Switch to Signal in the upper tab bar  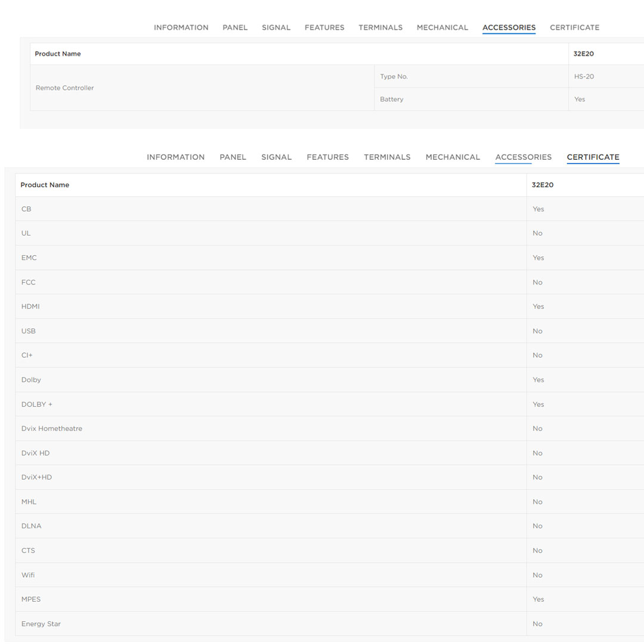pyautogui.click(x=276, y=27)
